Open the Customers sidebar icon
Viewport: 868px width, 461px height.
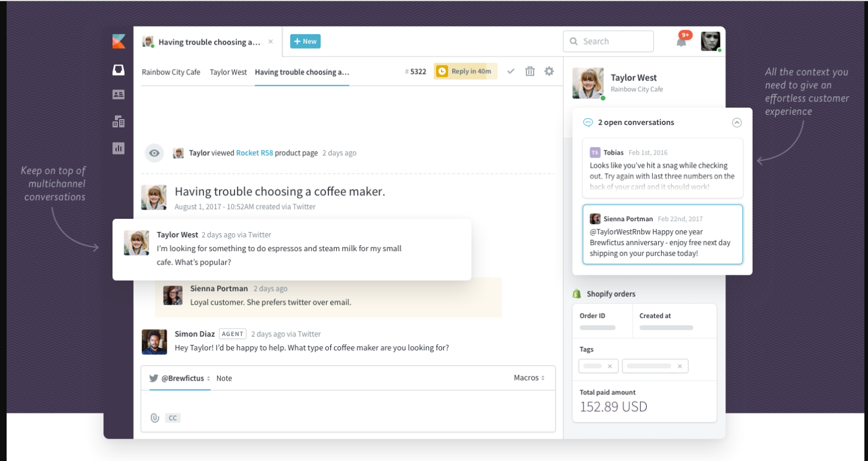(119, 94)
